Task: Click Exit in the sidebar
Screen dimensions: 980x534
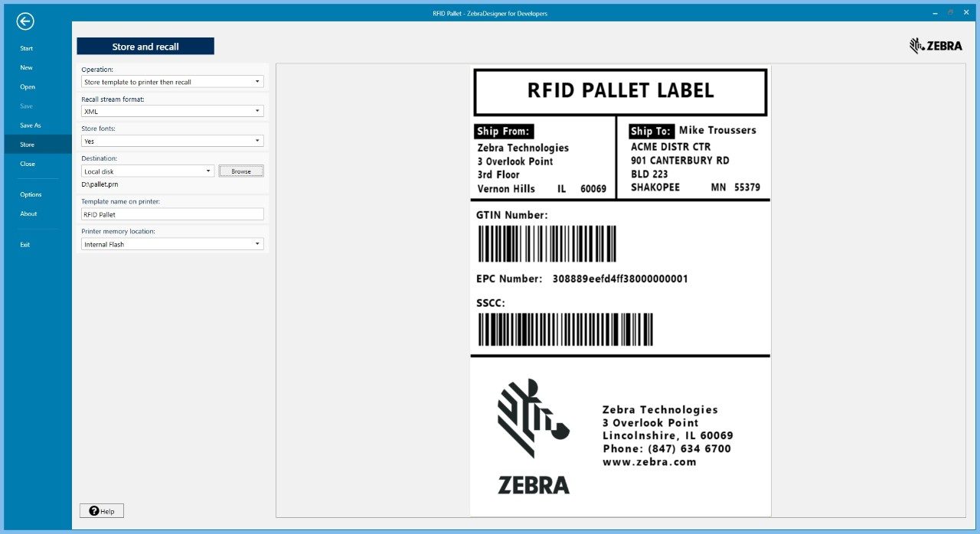Action: (25, 245)
